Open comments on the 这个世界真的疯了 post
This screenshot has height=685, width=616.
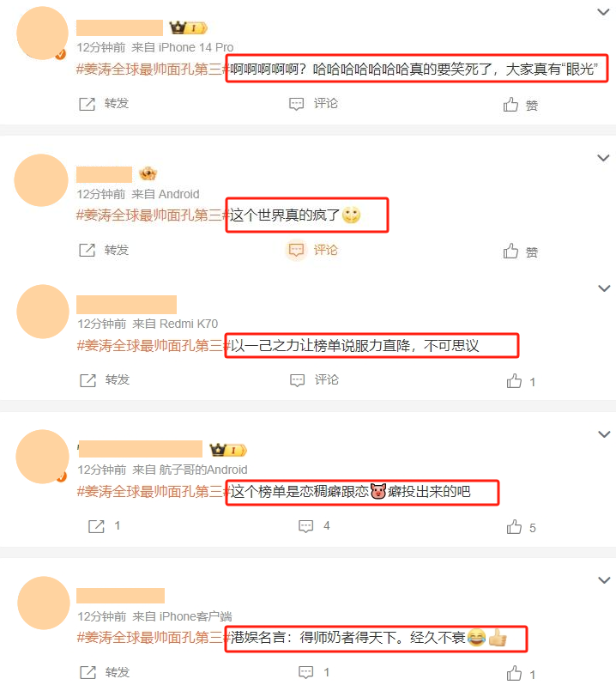pos(313,251)
